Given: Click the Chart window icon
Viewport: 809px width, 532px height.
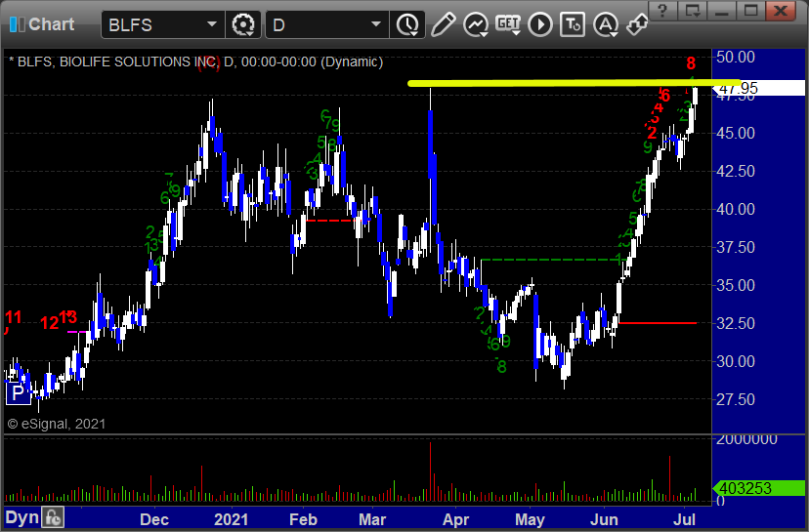Looking at the screenshot, I should click(x=17, y=24).
